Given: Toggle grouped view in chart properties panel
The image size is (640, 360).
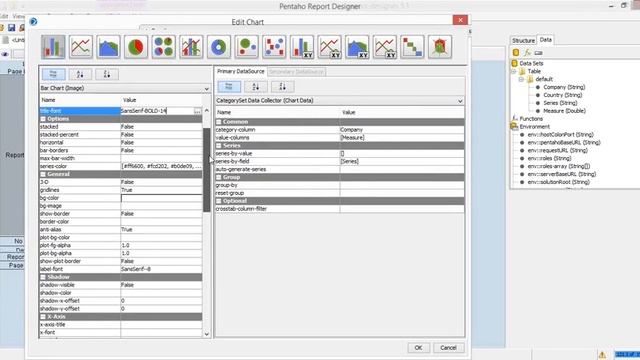Looking at the screenshot, I should click(x=53, y=74).
